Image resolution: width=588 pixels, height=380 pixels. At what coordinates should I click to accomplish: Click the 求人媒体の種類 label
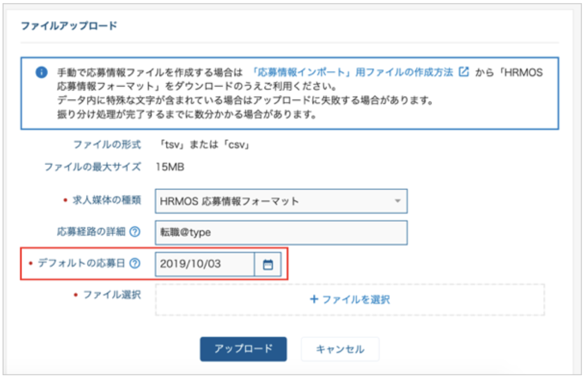(x=107, y=200)
